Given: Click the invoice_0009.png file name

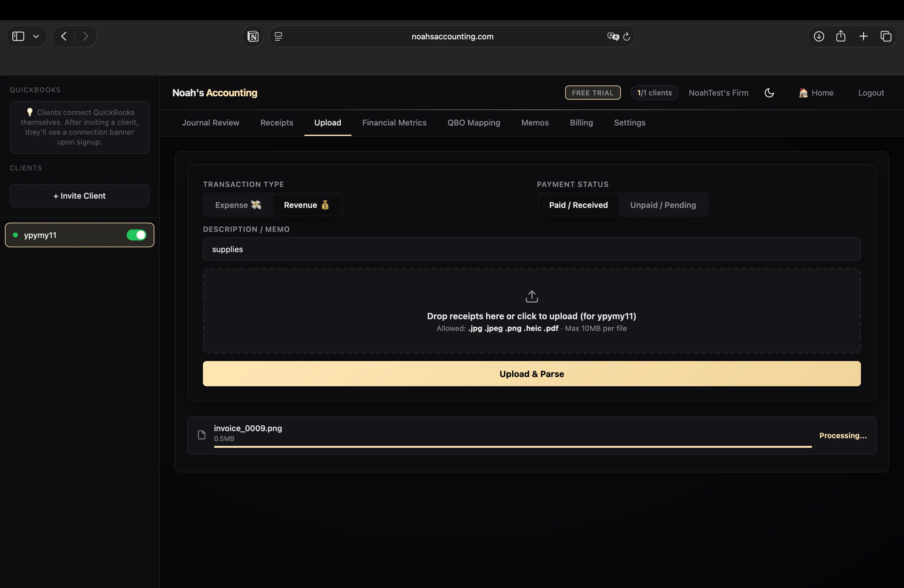Looking at the screenshot, I should tap(248, 428).
